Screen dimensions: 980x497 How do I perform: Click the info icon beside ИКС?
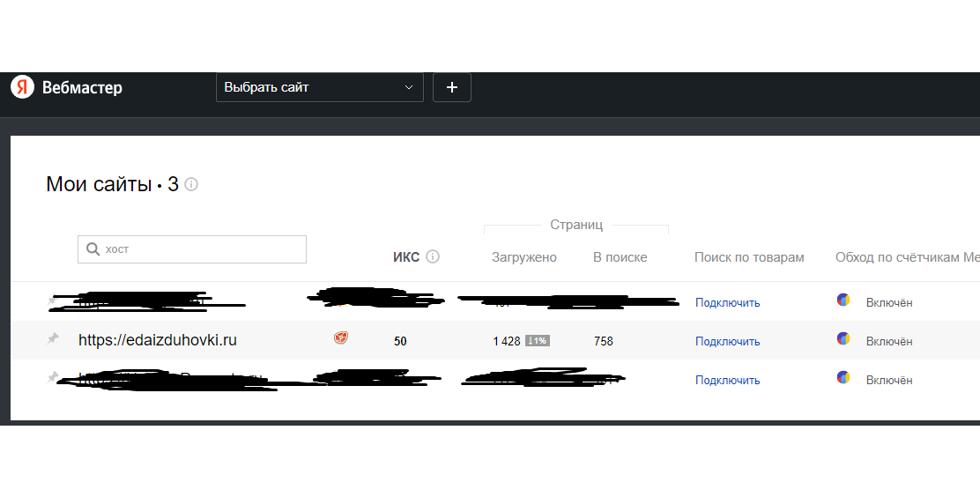(x=433, y=256)
